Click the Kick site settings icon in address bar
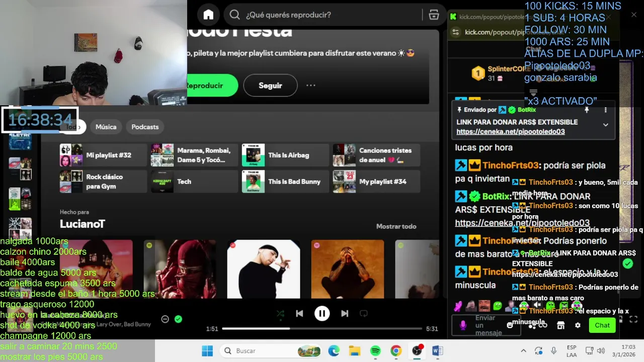Image resolution: width=644 pixels, height=362 pixels. (455, 32)
